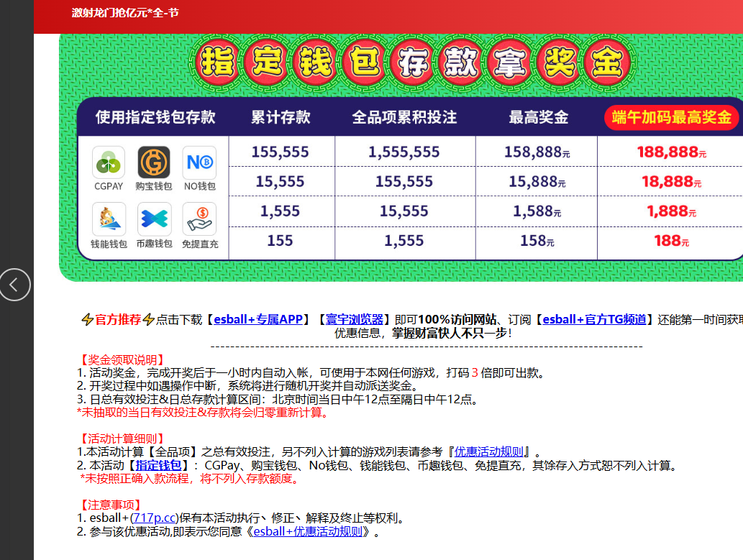Image resolution: width=743 pixels, height=560 pixels.
Task: Click the red note *未按照正确入款流程
Action: [190, 479]
